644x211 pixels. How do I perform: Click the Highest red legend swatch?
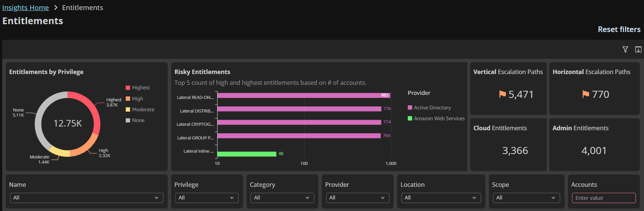click(x=128, y=88)
